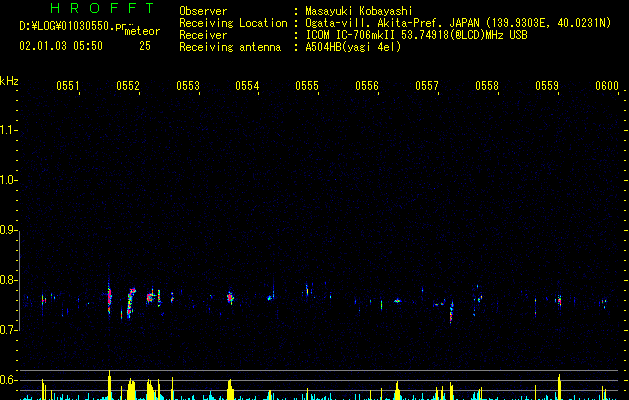Click the kHz axis unit label
The width and height of the screenshot is (629, 400).
click(x=9, y=81)
